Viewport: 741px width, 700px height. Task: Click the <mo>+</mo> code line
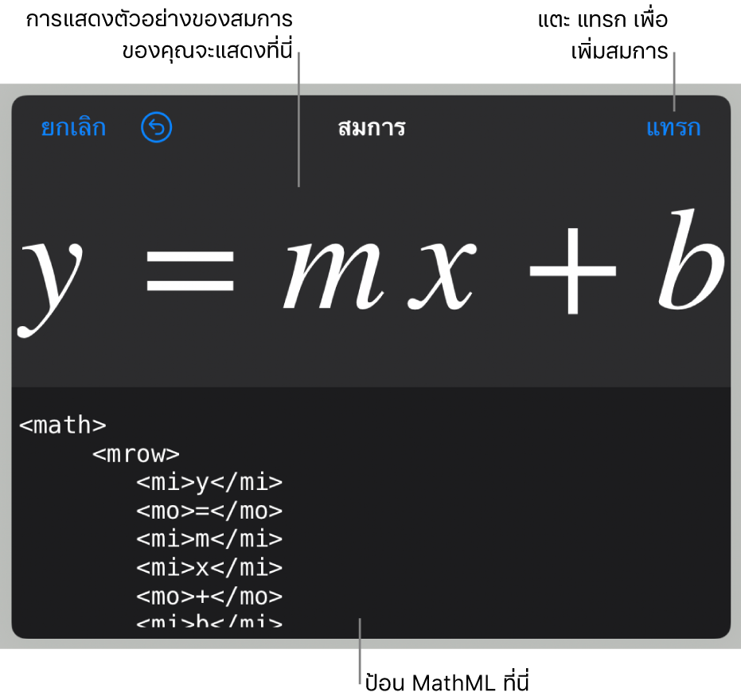tap(209, 597)
